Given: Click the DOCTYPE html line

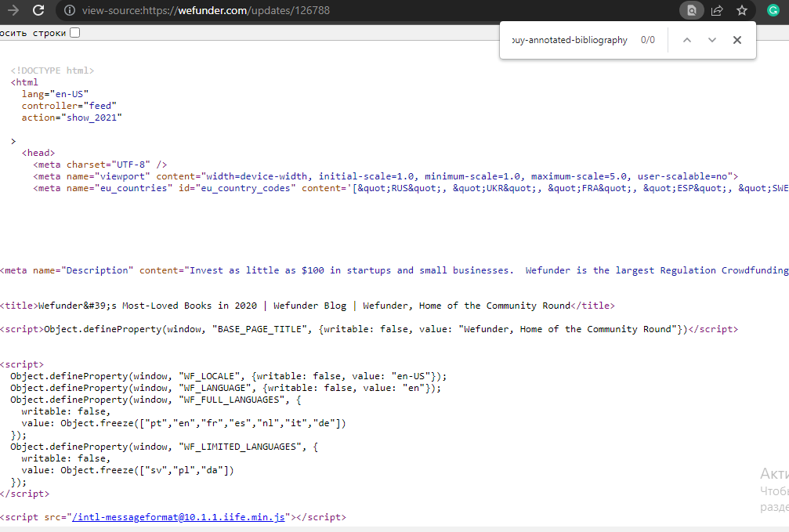Looking at the screenshot, I should click(52, 71).
